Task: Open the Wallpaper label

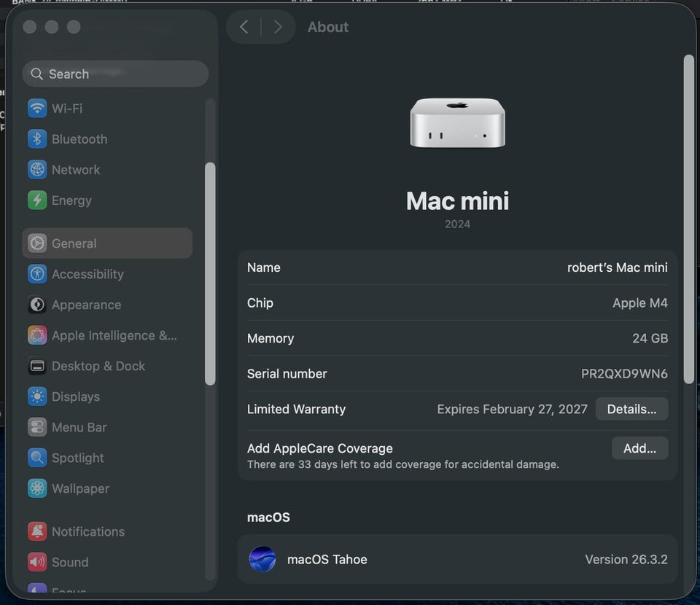Action: [x=80, y=488]
